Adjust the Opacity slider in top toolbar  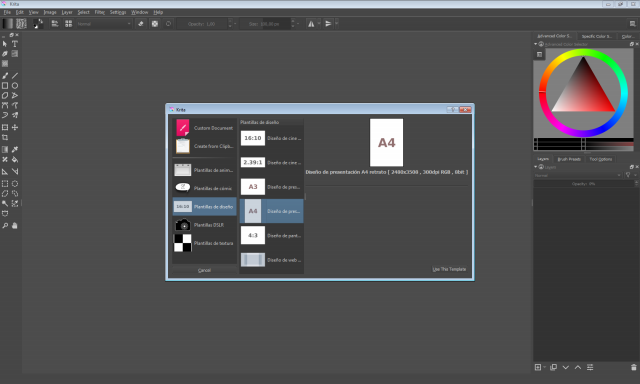(x=202, y=24)
